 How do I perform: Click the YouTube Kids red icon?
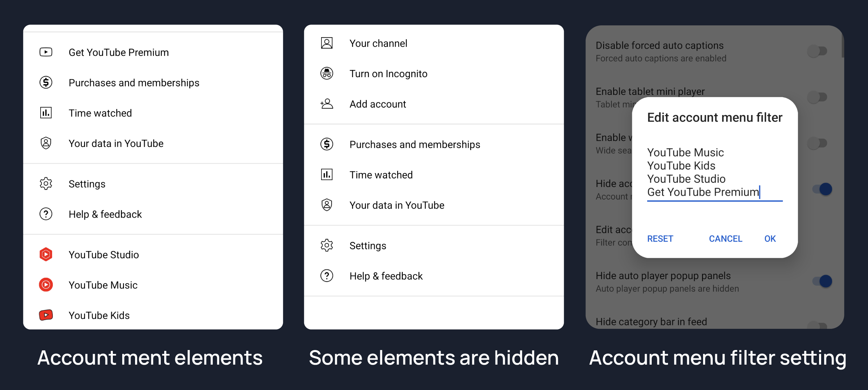pos(46,315)
